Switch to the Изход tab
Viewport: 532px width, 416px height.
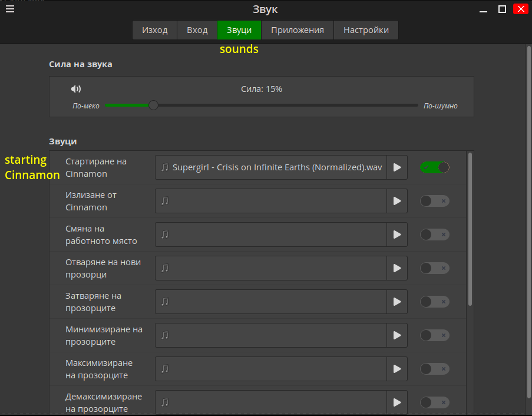pyautogui.click(x=155, y=30)
